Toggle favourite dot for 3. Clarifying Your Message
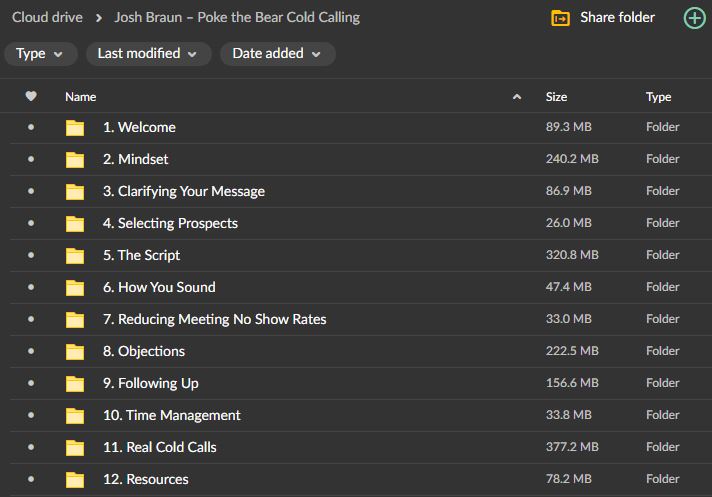712x497 pixels. (31, 191)
